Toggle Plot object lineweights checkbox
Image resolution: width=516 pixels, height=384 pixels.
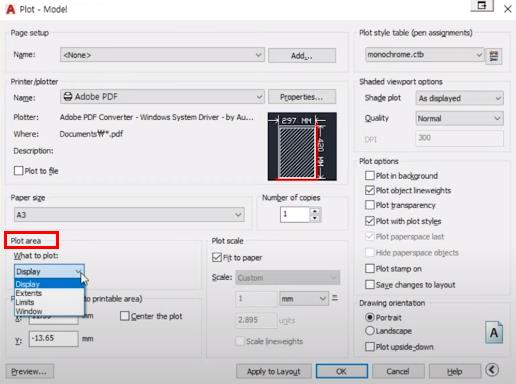click(x=370, y=190)
